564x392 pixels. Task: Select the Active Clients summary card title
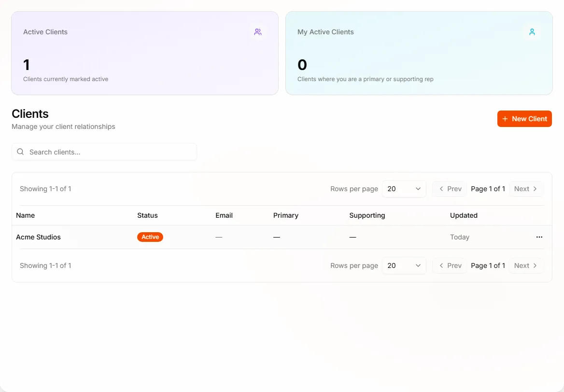pos(45,32)
